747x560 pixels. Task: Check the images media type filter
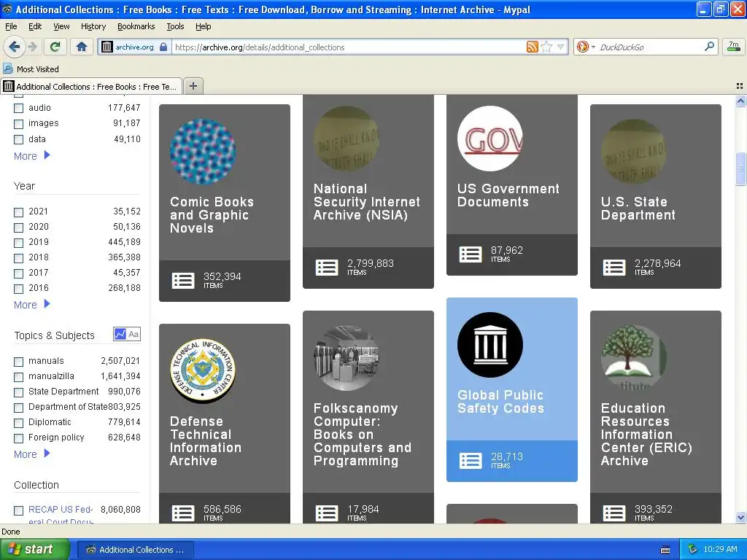(18, 124)
